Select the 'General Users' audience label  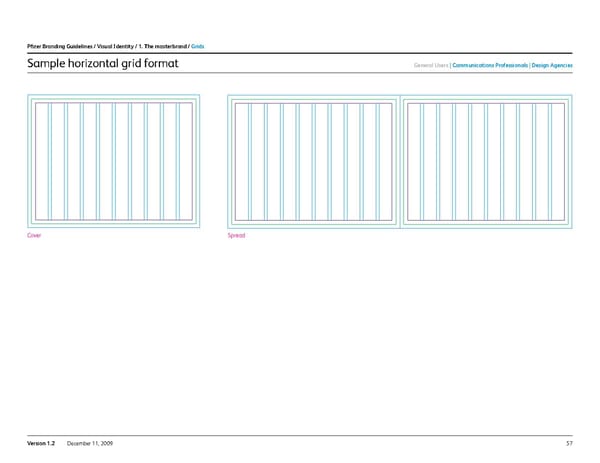(431, 66)
